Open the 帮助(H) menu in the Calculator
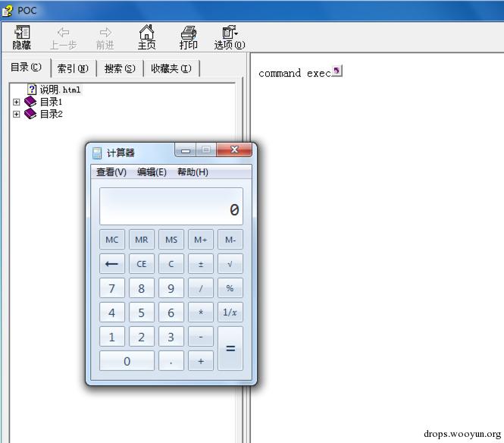Viewport: 504px width, 443px height. tap(193, 172)
